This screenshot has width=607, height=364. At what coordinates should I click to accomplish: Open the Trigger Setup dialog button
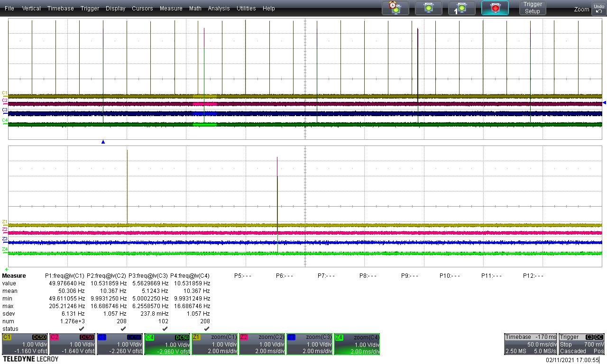click(x=532, y=8)
